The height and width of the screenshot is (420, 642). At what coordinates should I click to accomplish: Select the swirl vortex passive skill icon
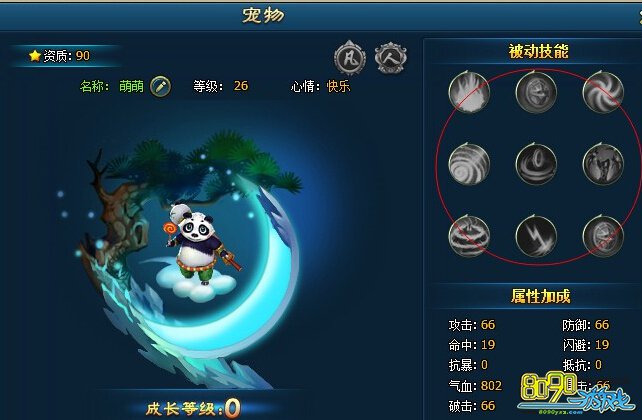(603, 92)
